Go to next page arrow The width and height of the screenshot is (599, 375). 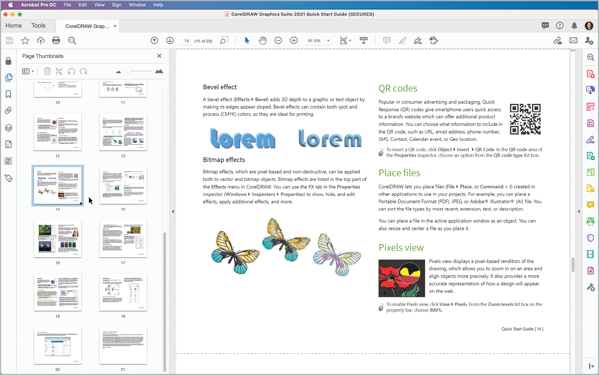pyautogui.click(x=170, y=40)
